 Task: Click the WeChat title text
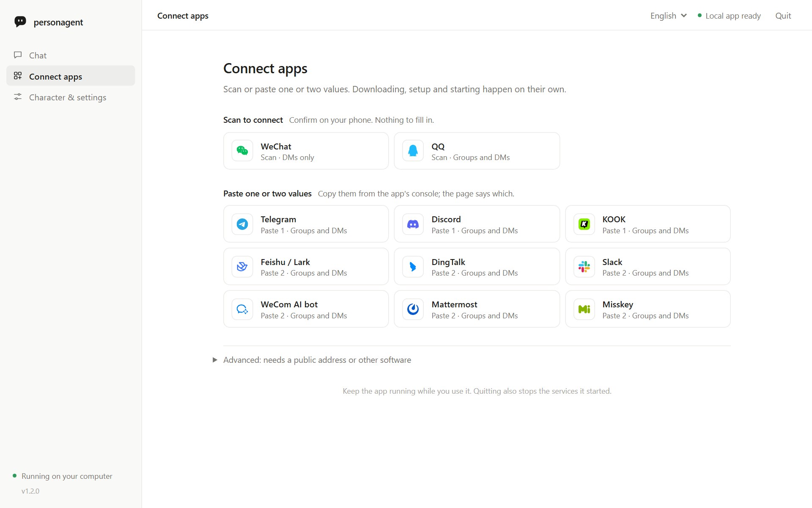point(276,146)
